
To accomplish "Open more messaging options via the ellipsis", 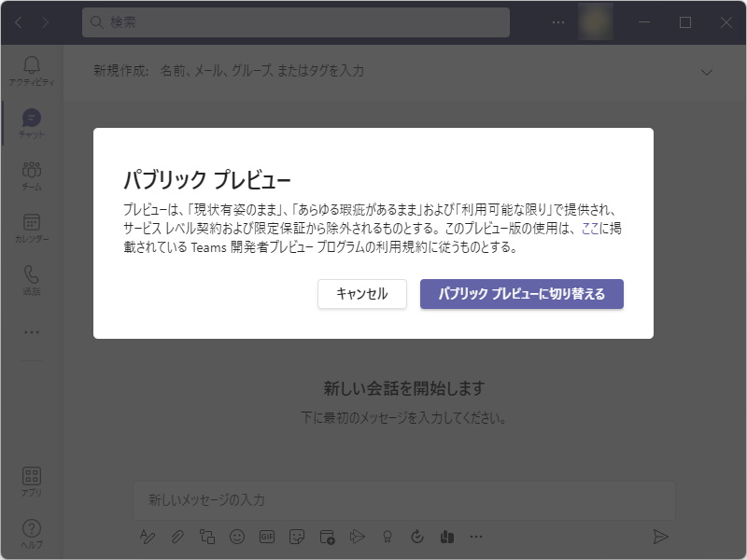I will 476,537.
